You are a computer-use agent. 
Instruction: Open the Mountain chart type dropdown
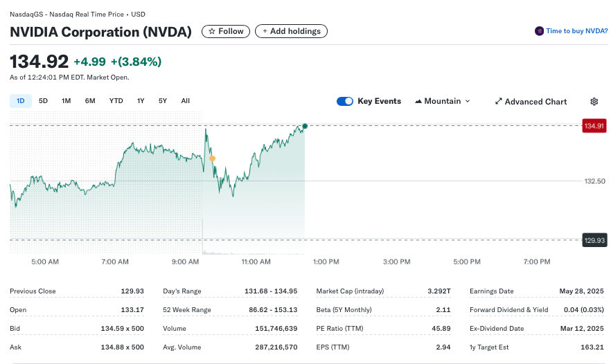tap(442, 101)
